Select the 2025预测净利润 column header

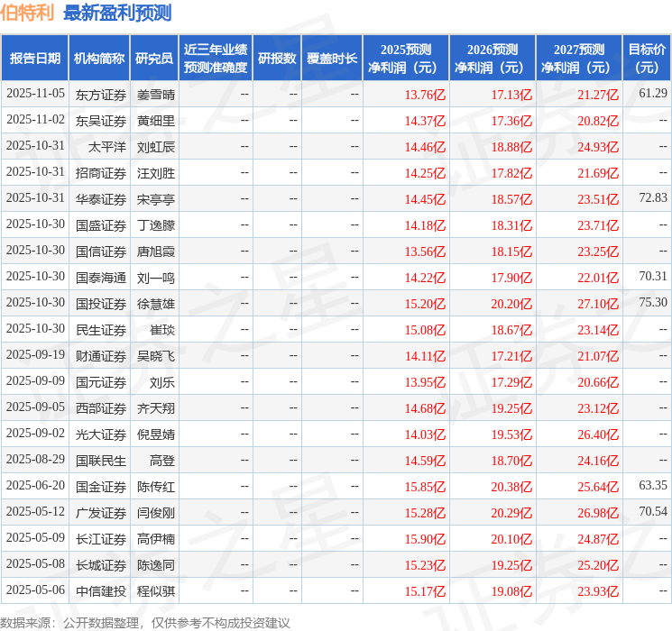406,59
